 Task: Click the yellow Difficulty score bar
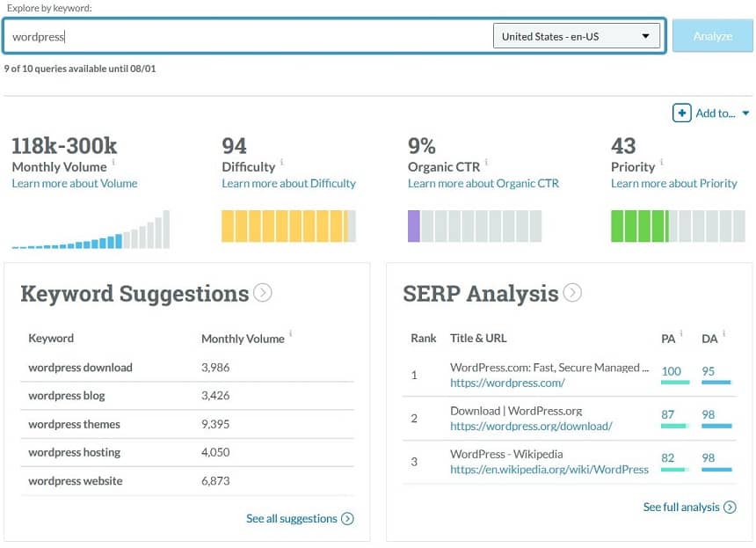tap(288, 226)
